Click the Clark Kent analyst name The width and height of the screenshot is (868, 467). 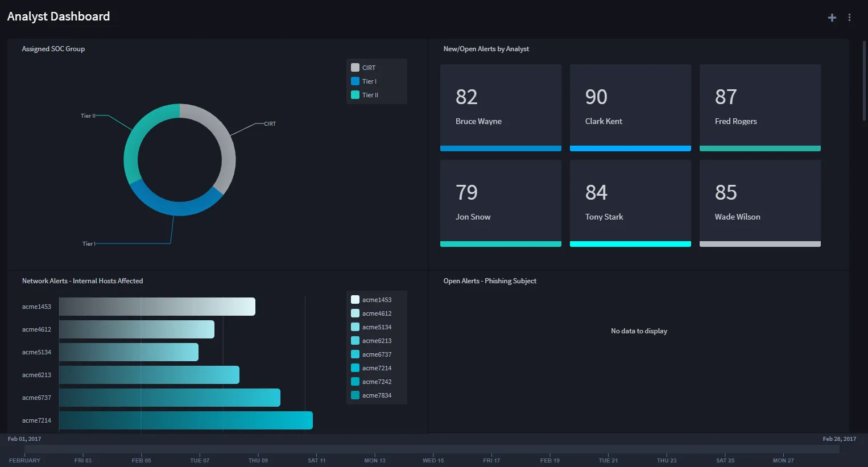604,121
